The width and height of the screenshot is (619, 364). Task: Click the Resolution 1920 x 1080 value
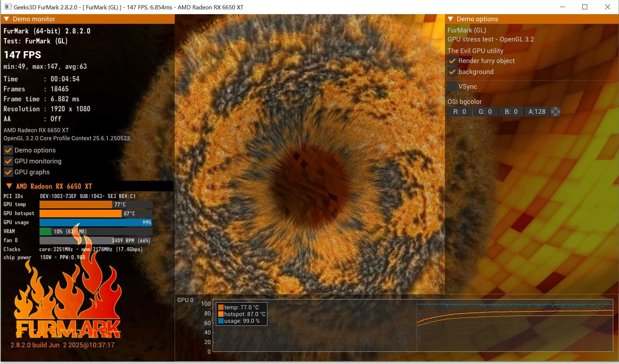tap(70, 109)
